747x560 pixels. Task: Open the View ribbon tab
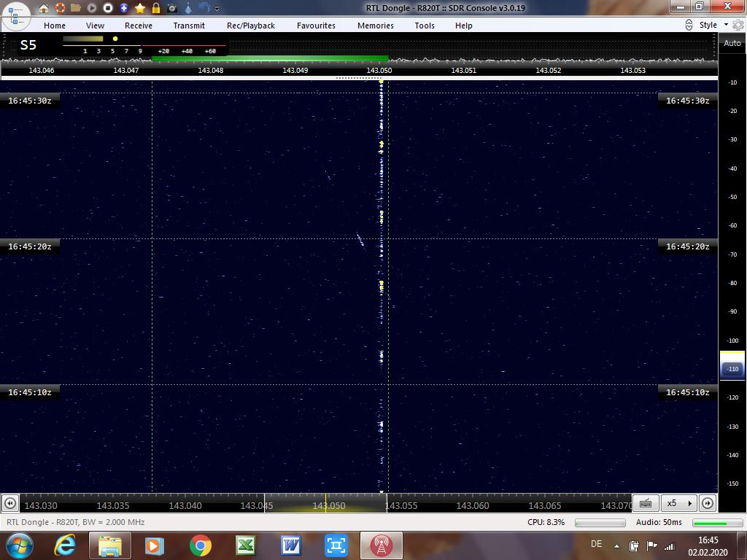[x=95, y=26]
